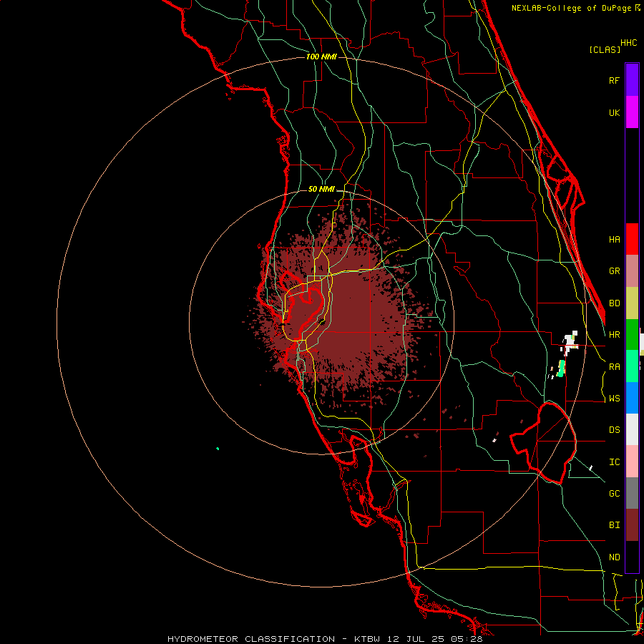Click the "BD" legend label
The height and width of the screenshot is (644, 644).
[x=614, y=303]
